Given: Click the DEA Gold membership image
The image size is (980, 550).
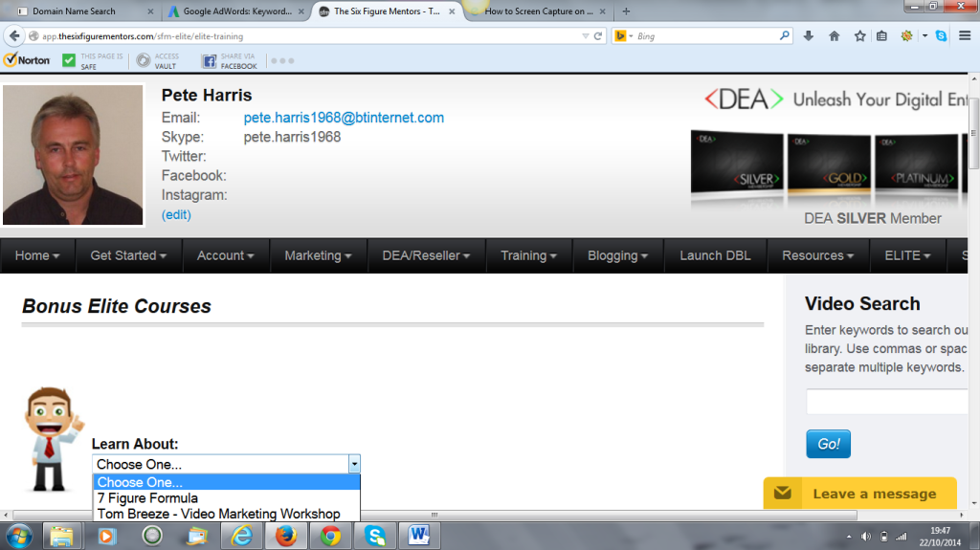Looking at the screenshot, I should (x=829, y=163).
